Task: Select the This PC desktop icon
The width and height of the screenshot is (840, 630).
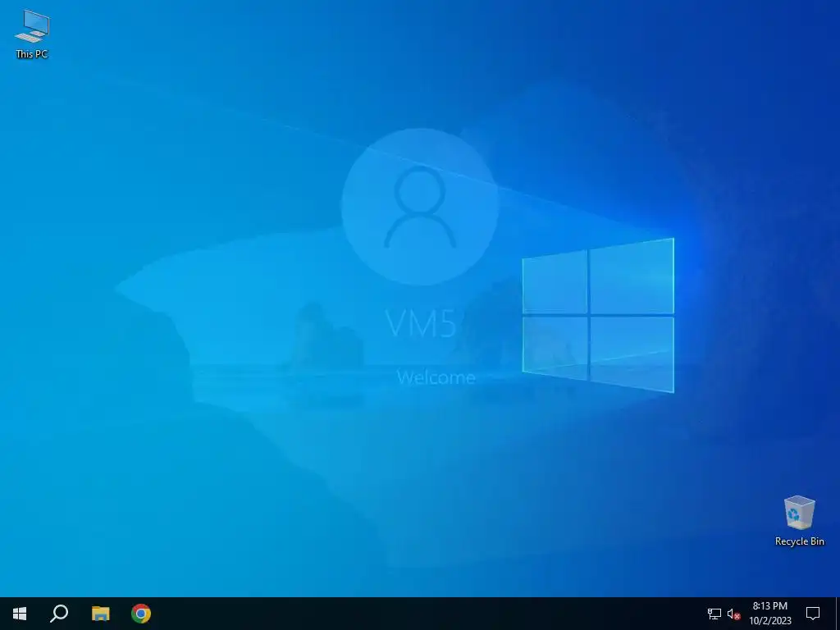Action: tap(32, 34)
